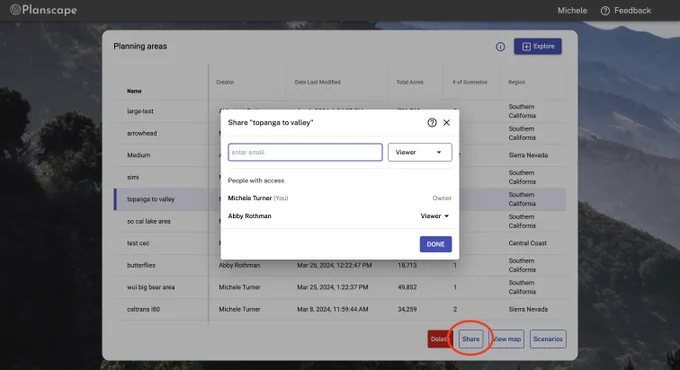Image resolution: width=680 pixels, height=370 pixels.
Task: Select the wui big bear area row
Action: point(340,287)
